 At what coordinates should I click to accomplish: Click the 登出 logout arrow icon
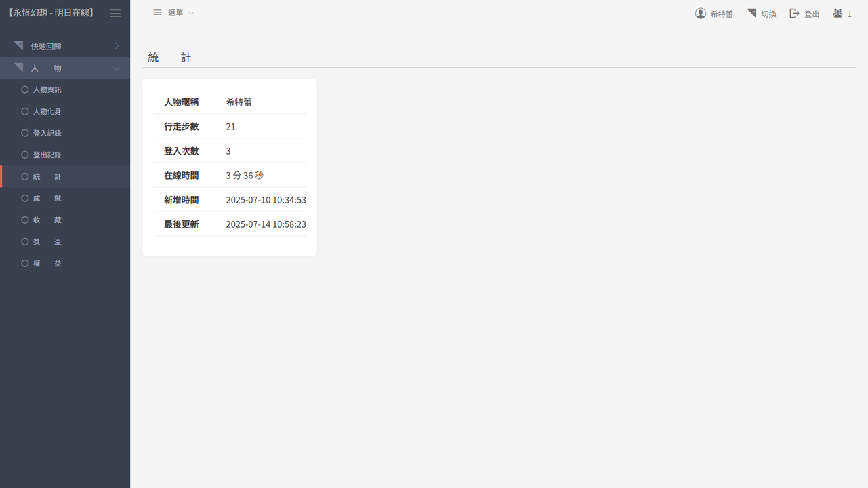[795, 14]
